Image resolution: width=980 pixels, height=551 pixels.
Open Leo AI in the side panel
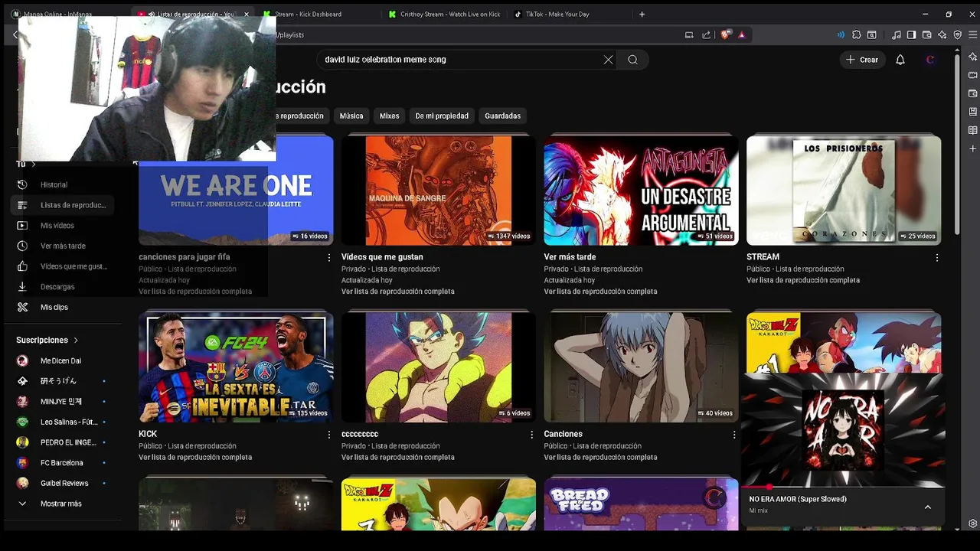click(972, 57)
